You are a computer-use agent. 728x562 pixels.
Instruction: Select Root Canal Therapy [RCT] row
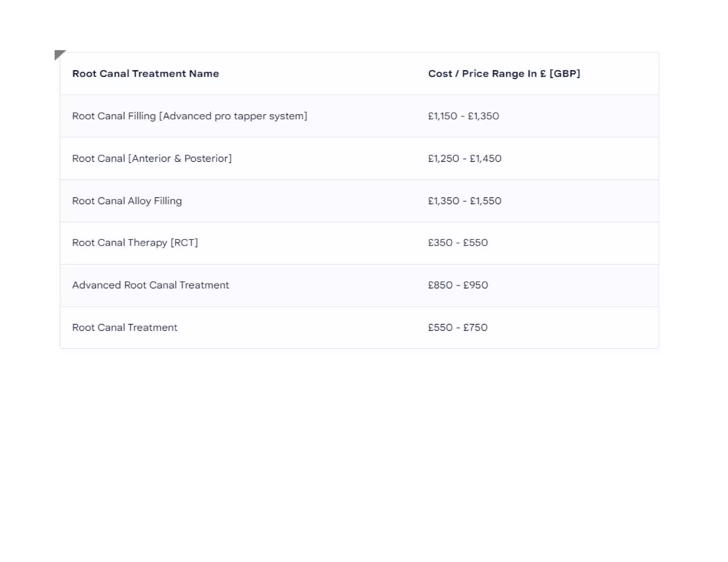pos(135,243)
